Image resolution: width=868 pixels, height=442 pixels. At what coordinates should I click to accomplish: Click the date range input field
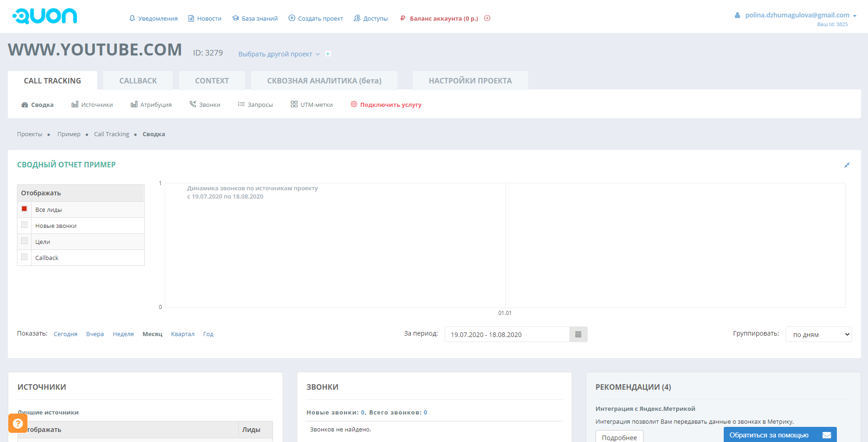[x=507, y=335]
